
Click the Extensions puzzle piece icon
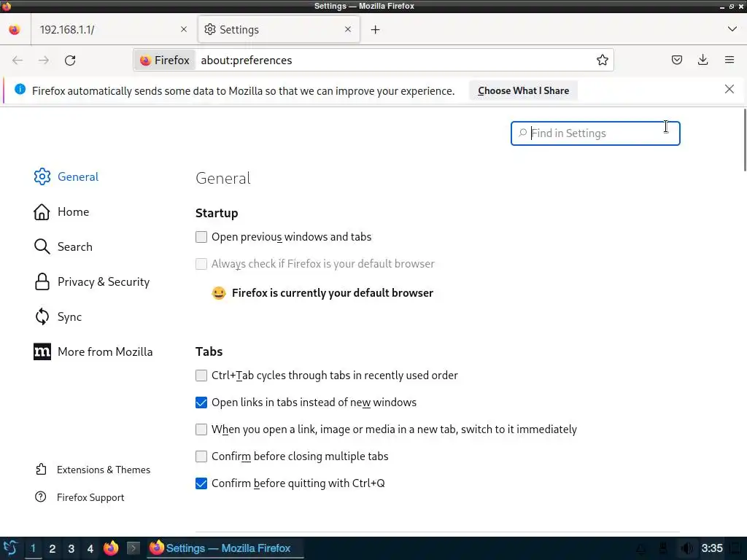(41, 470)
